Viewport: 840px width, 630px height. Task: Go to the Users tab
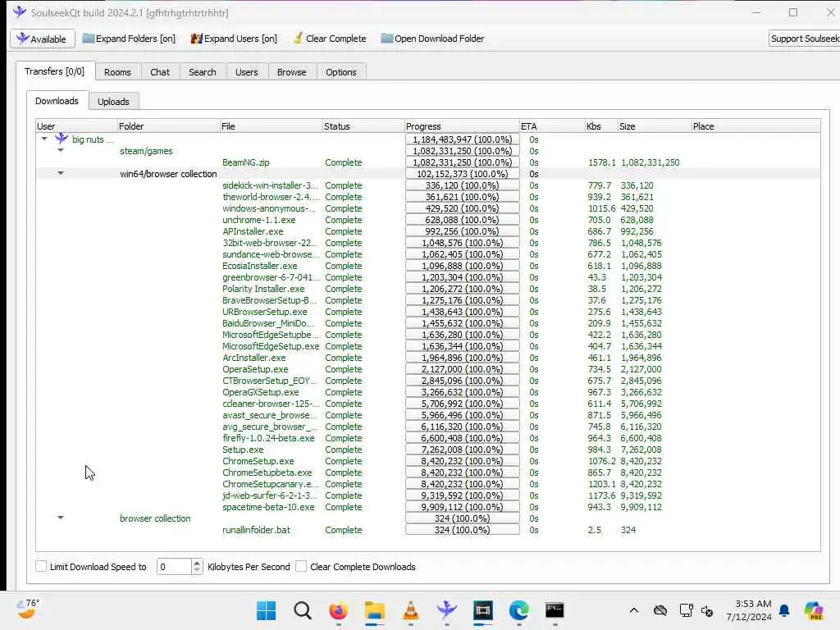pyautogui.click(x=246, y=72)
